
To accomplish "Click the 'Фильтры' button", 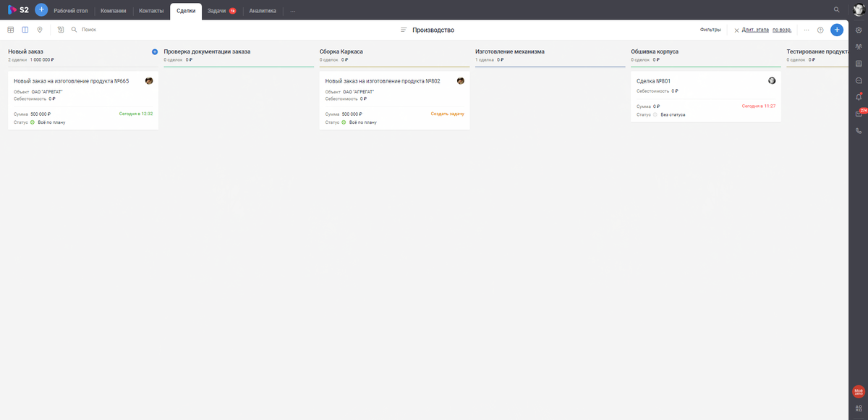I will click(711, 30).
